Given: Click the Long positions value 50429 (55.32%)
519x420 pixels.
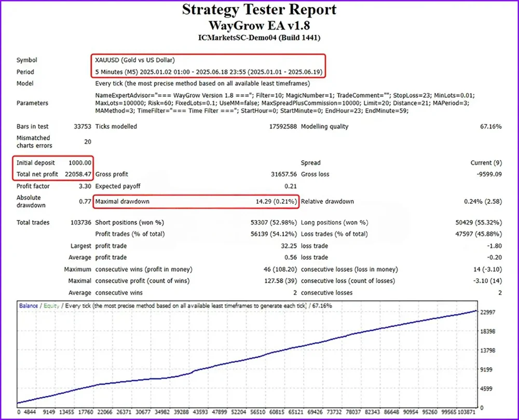Looking at the screenshot, I should (x=479, y=222).
